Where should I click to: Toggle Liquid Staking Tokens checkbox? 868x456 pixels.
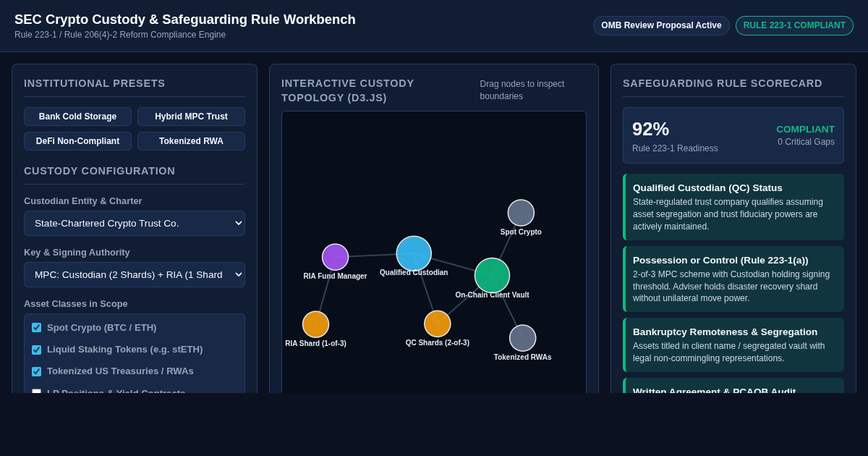click(36, 350)
